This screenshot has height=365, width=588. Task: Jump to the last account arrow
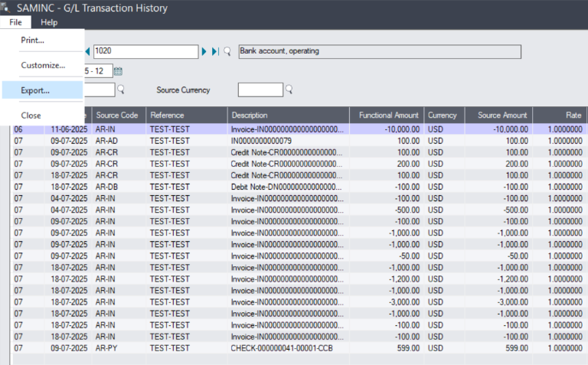coord(215,51)
